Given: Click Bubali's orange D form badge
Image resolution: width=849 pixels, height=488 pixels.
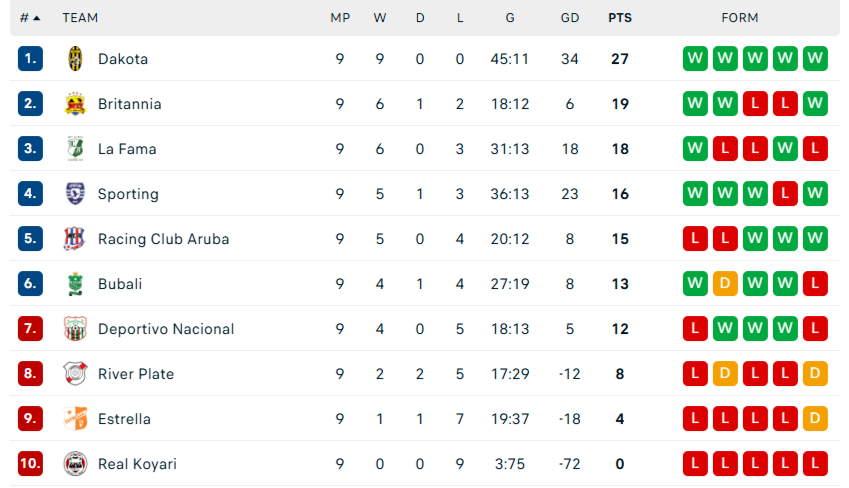Looking at the screenshot, I should click(x=726, y=284).
